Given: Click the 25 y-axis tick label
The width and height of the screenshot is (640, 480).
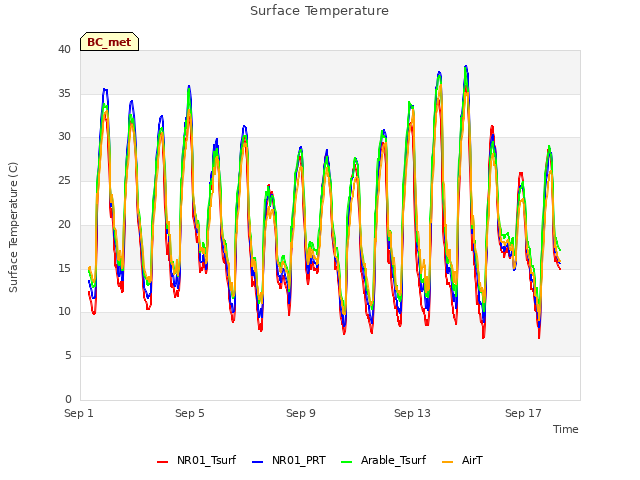Looking at the screenshot, I should point(64,180).
